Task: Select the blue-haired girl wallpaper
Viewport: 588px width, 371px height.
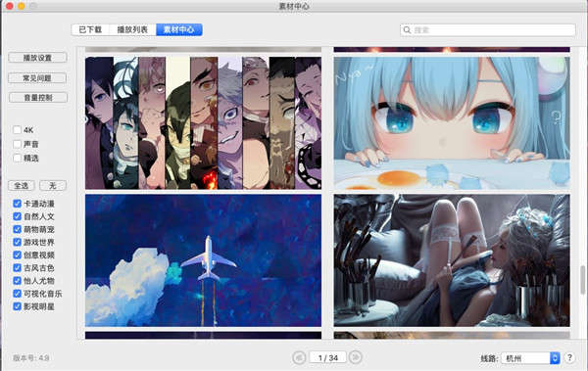Action: [x=452, y=123]
